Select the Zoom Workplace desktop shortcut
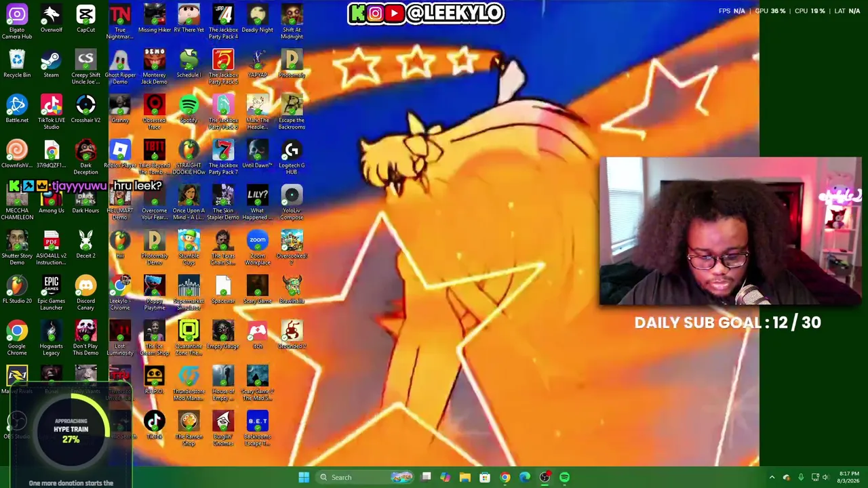 tap(258, 247)
